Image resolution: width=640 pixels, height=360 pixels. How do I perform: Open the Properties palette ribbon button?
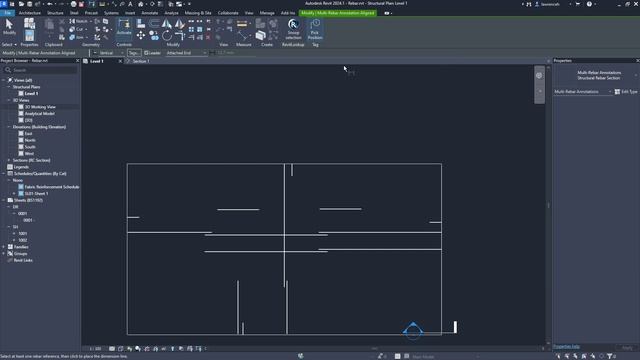point(29,36)
